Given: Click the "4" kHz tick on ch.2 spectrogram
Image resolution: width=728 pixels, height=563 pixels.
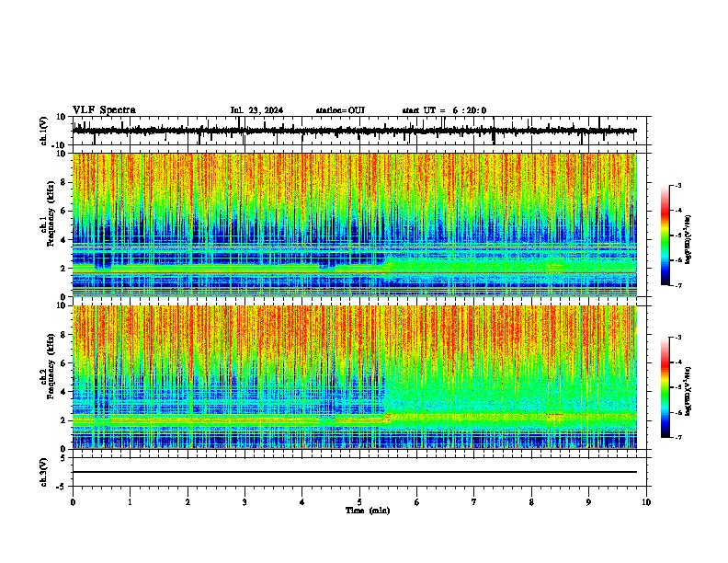Looking at the screenshot, I should pyautogui.click(x=63, y=392).
